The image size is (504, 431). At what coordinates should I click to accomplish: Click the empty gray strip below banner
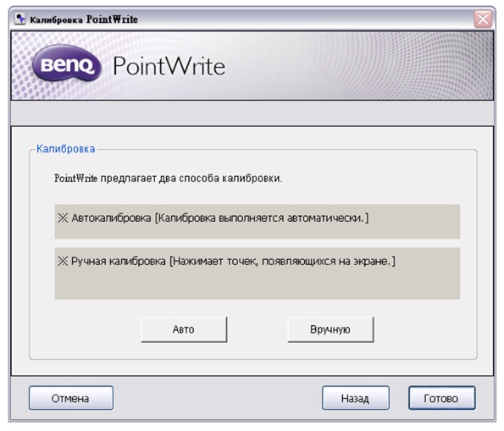click(252, 113)
